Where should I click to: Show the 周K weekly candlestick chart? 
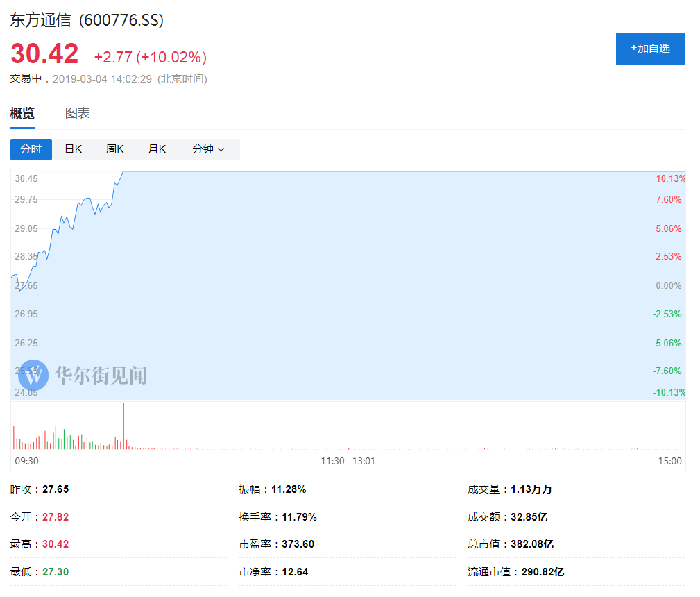tap(114, 149)
